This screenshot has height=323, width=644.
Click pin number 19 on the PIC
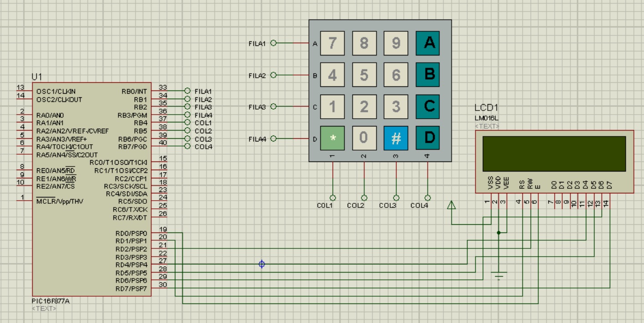coord(163,229)
